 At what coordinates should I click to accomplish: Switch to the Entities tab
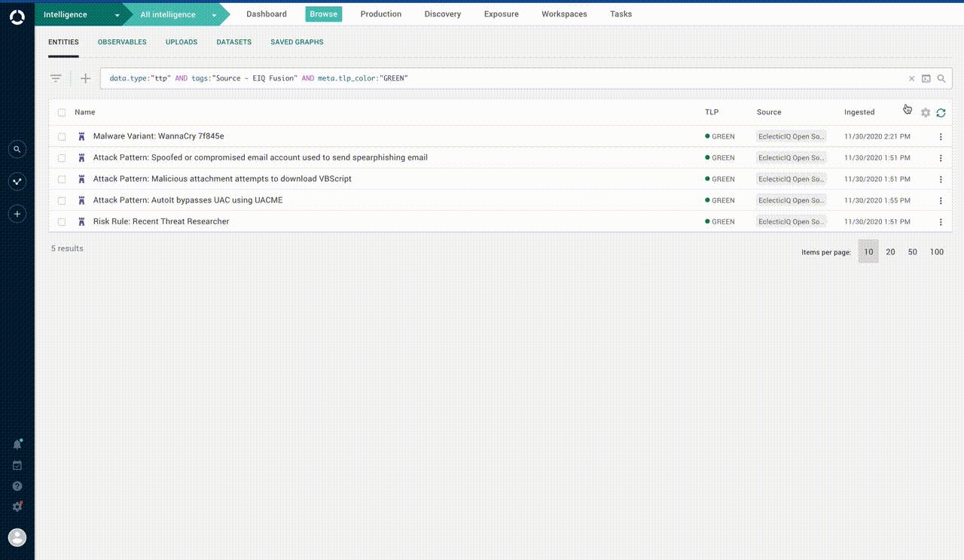pos(63,42)
